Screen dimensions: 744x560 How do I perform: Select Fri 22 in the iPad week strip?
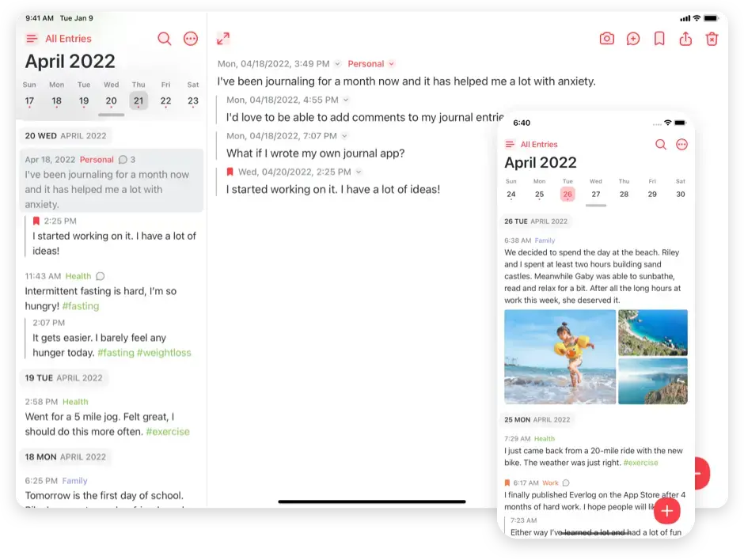click(x=165, y=100)
